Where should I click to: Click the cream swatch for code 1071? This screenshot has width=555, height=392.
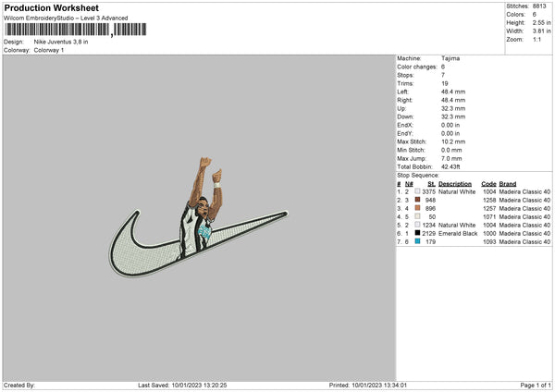[417, 216]
